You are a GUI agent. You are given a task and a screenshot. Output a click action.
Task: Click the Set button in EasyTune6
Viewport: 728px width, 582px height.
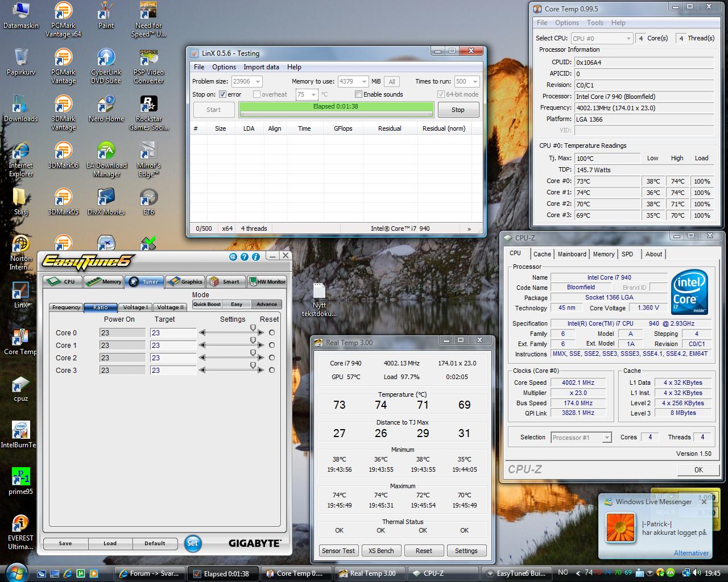(193, 543)
